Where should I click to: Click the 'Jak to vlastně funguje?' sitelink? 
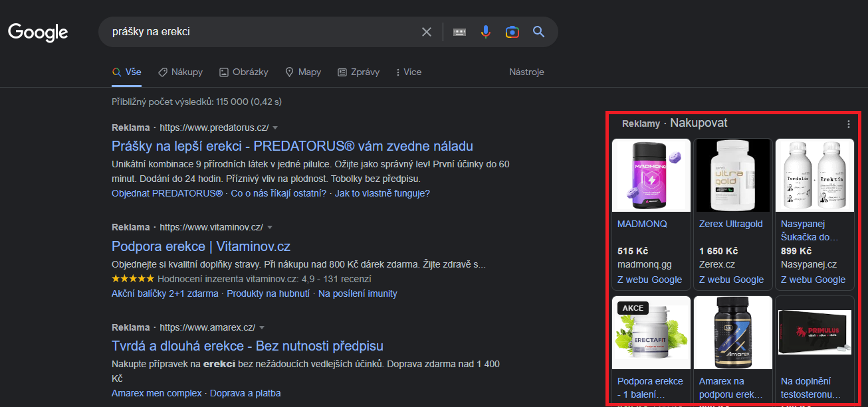click(382, 193)
